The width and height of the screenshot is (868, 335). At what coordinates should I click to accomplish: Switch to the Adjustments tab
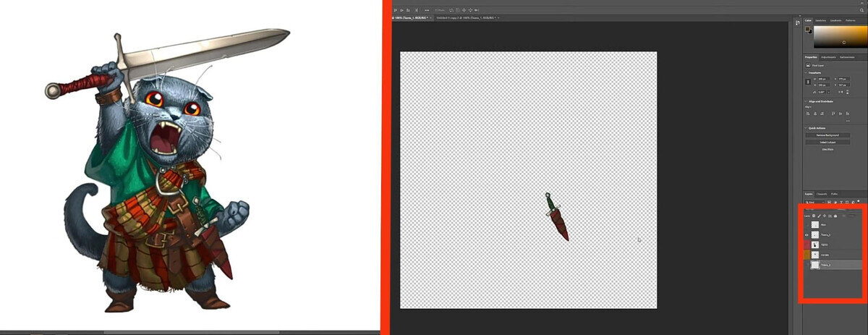tap(828, 57)
